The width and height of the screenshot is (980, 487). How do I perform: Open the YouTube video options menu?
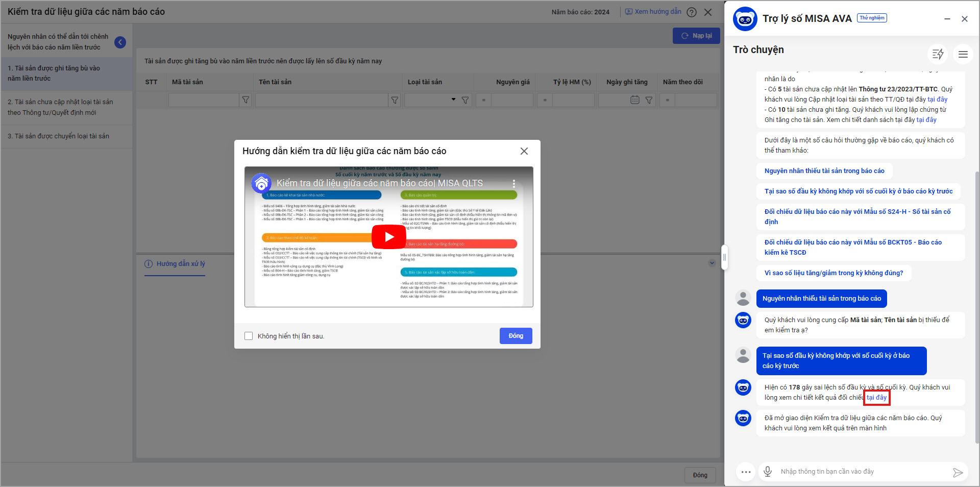pyautogui.click(x=513, y=183)
